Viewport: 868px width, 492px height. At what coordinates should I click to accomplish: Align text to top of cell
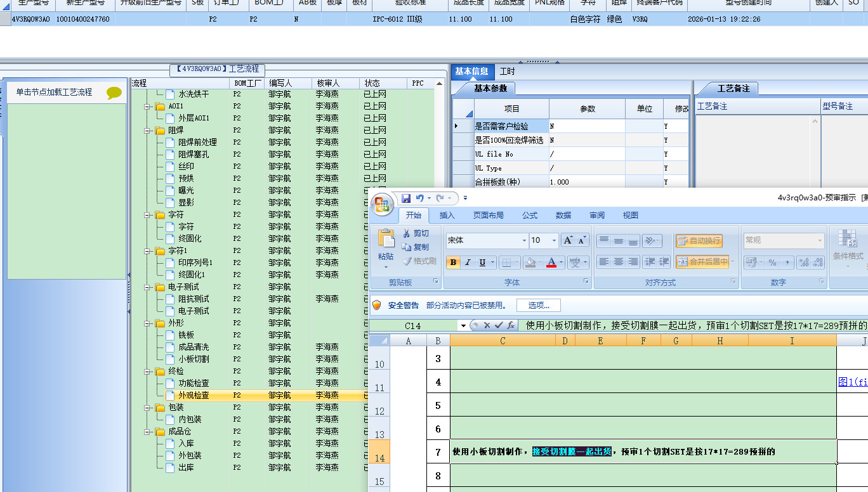[x=604, y=241]
